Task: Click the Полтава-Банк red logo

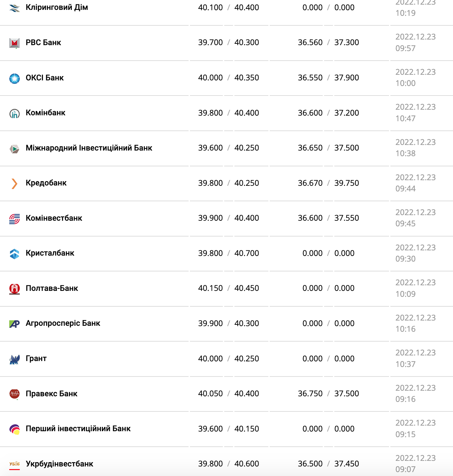Action: point(15,289)
